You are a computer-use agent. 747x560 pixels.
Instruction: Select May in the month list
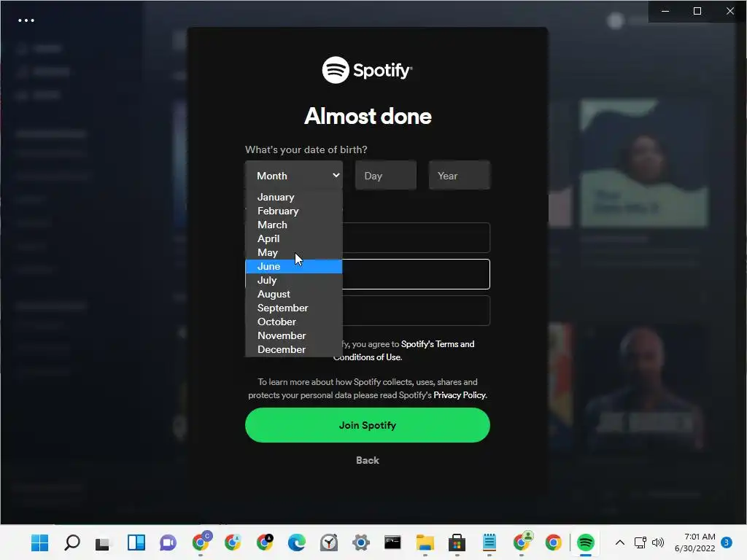click(x=293, y=252)
